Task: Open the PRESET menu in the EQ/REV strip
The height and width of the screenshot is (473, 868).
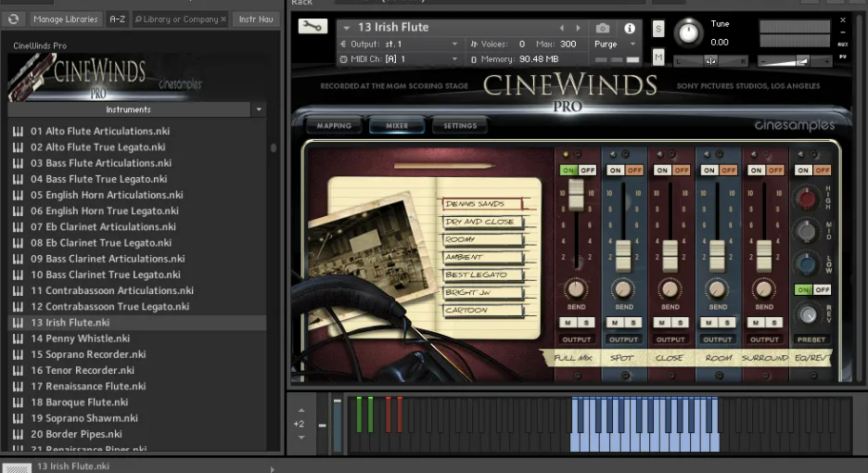Action: click(811, 339)
